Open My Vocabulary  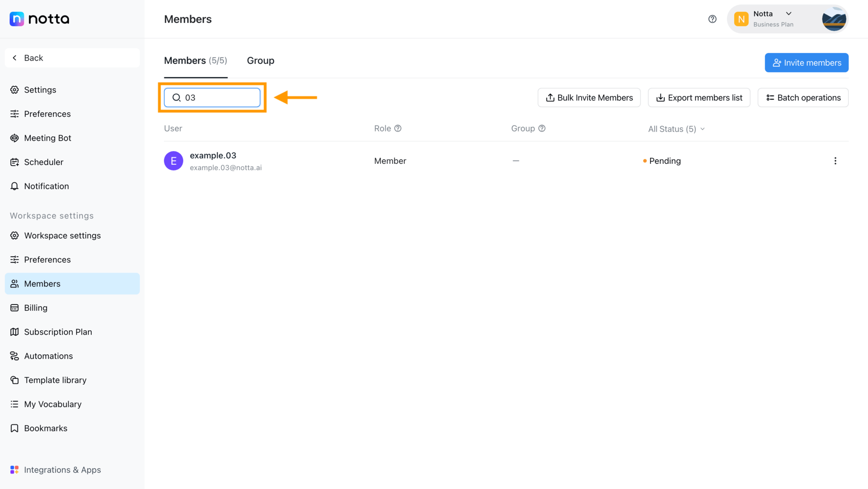coord(72,405)
